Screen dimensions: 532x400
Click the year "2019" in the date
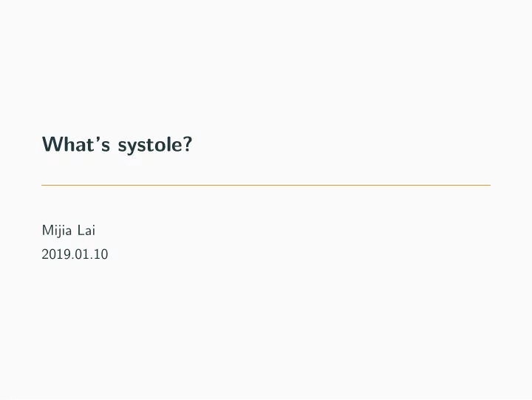click(x=55, y=254)
